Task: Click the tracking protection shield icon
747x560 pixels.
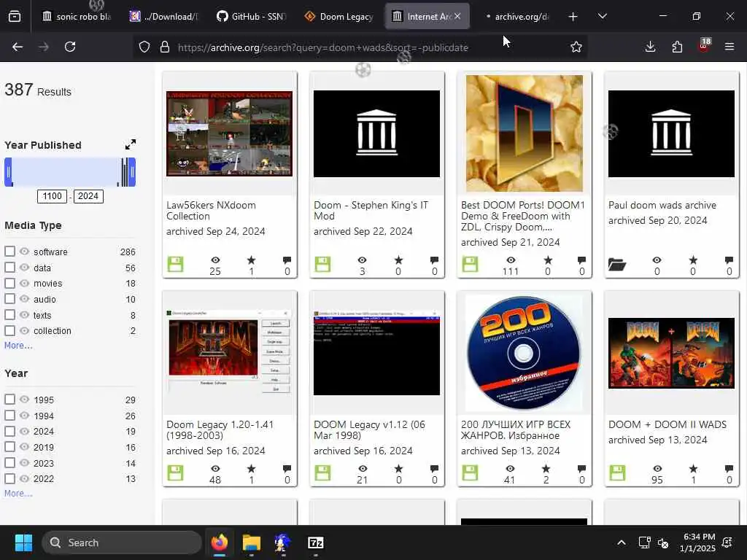Action: coord(144,47)
